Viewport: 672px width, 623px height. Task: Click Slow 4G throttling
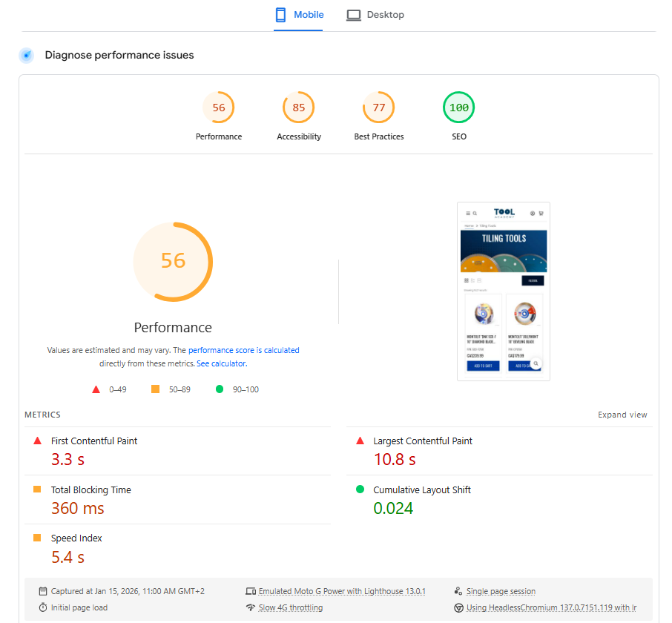[291, 607]
